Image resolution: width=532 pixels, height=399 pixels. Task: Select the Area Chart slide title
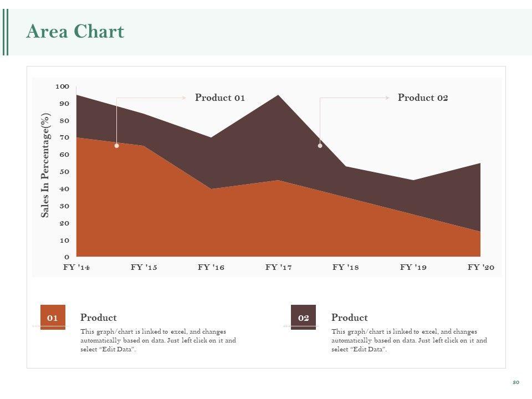tap(75, 32)
